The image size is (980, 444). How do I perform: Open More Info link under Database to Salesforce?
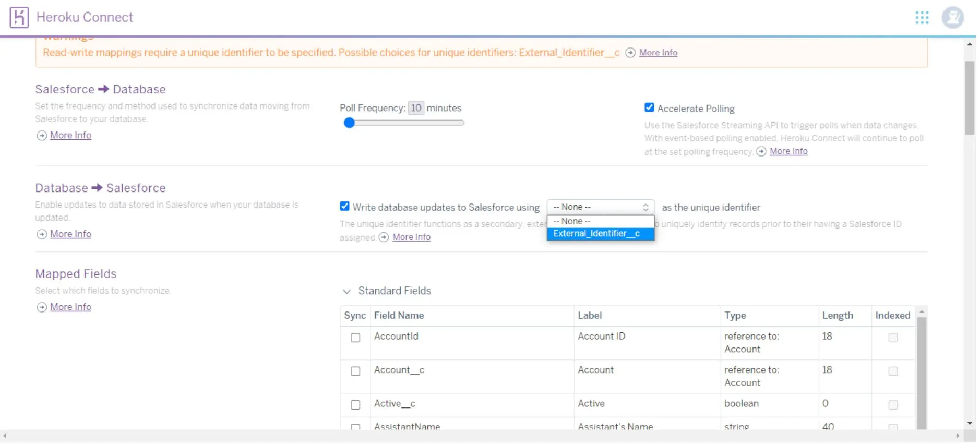70,234
